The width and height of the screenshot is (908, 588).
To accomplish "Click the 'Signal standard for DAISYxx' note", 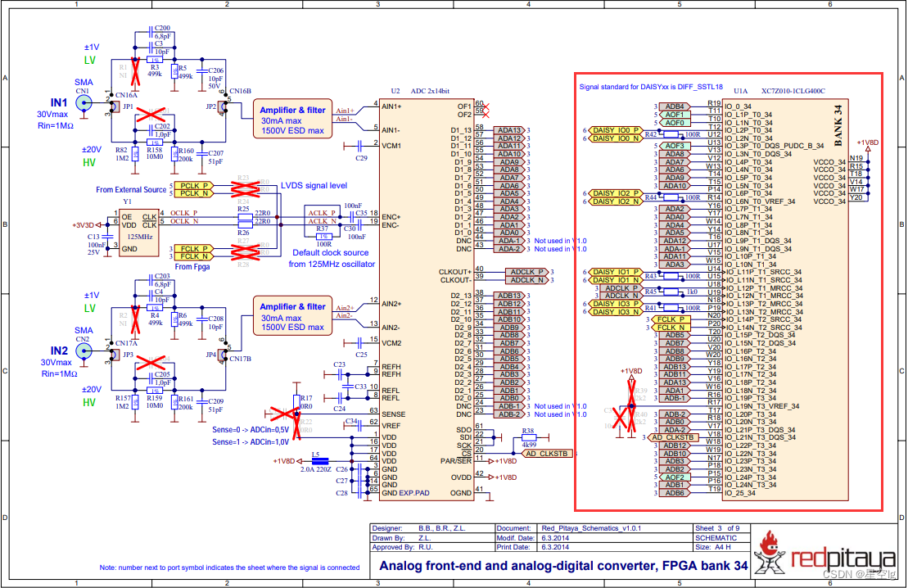I will click(x=651, y=87).
